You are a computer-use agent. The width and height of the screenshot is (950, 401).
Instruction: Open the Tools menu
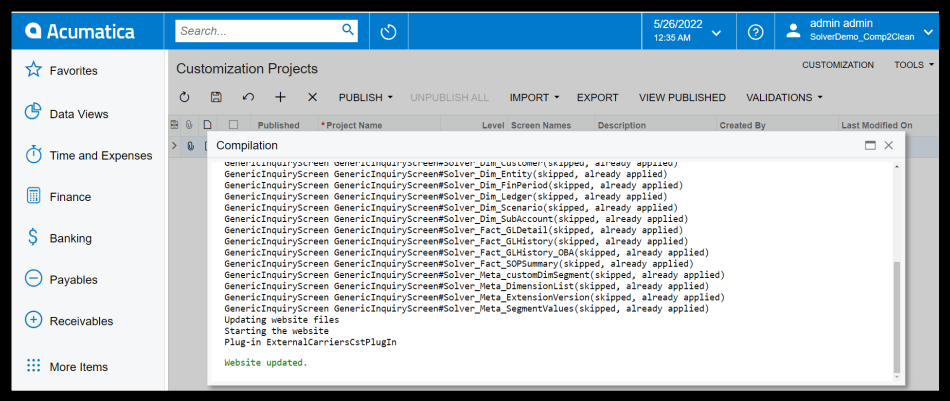point(914,65)
